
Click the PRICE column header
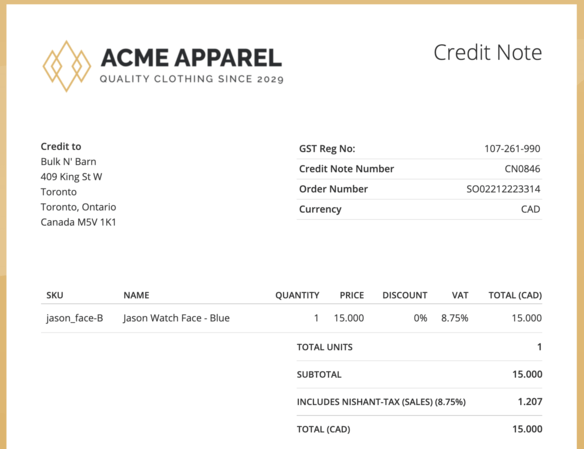(x=352, y=295)
